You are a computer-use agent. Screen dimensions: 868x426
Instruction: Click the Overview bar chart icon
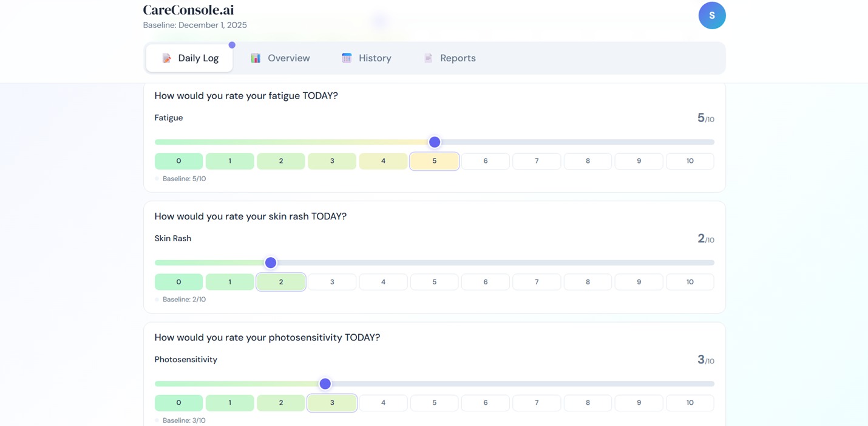point(256,58)
